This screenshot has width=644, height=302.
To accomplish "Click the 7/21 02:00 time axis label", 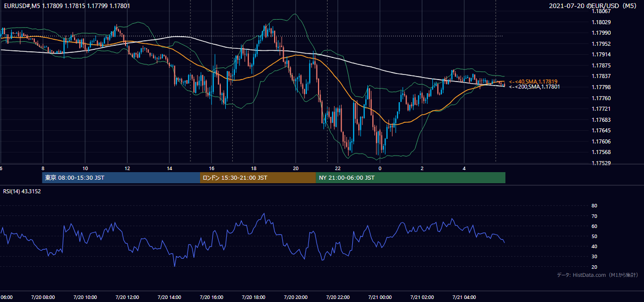I will (x=422, y=297).
